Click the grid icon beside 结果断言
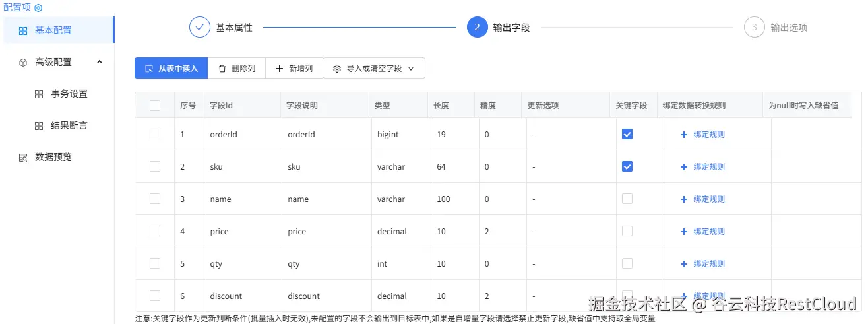 (x=39, y=125)
